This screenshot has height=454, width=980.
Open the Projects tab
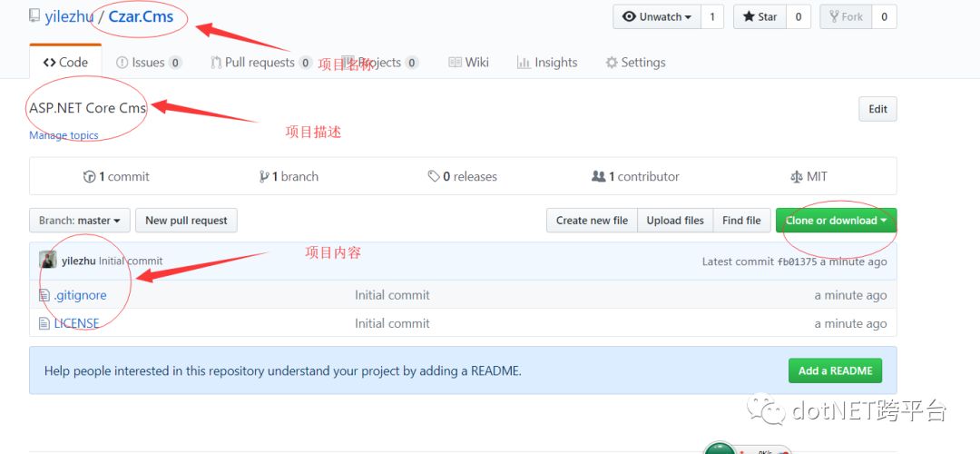point(379,63)
